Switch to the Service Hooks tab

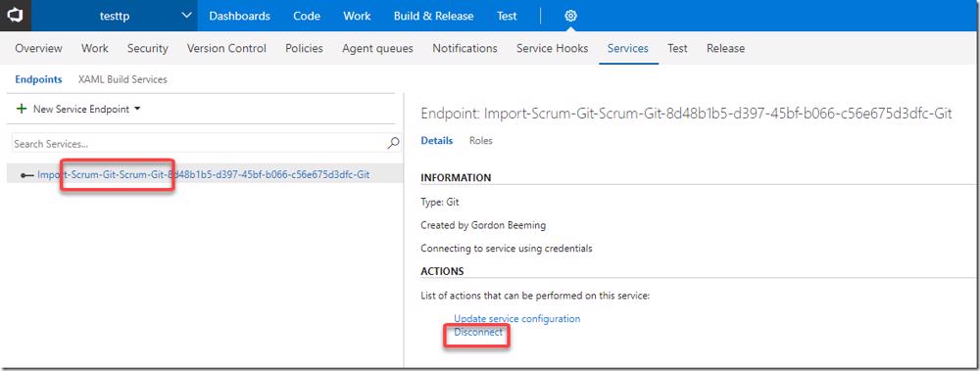click(553, 48)
